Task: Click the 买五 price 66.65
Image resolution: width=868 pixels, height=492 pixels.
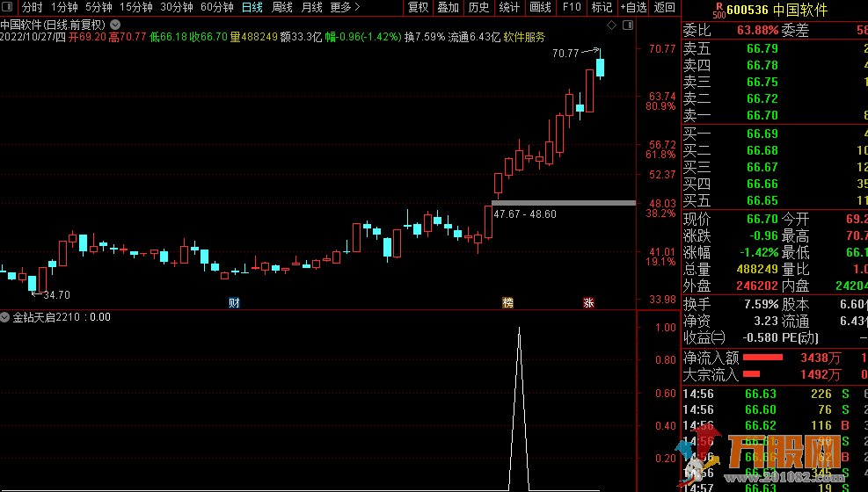Action: [762, 200]
